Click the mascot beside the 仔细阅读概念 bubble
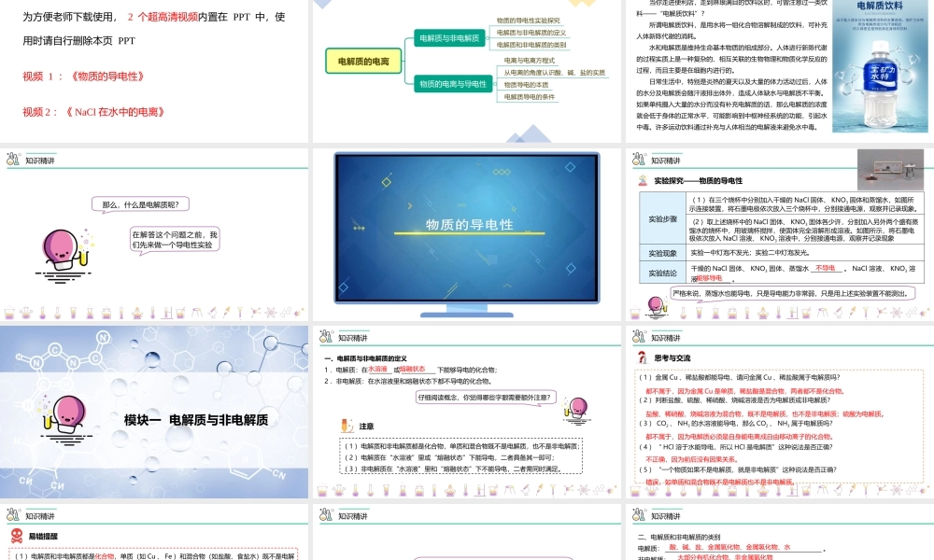 [576, 411]
